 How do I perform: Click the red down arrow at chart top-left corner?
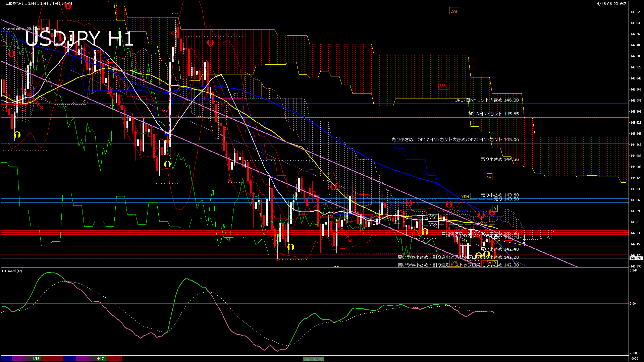point(68,5)
